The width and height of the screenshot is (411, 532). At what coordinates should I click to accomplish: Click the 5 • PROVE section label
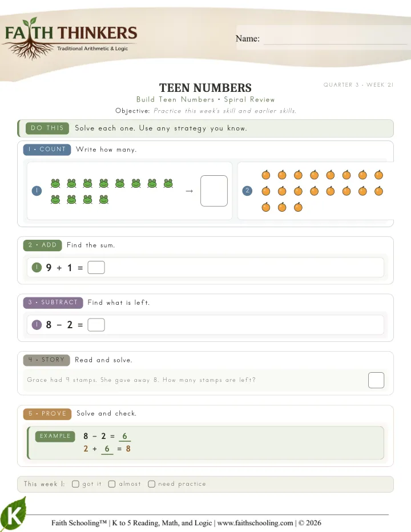(47, 414)
